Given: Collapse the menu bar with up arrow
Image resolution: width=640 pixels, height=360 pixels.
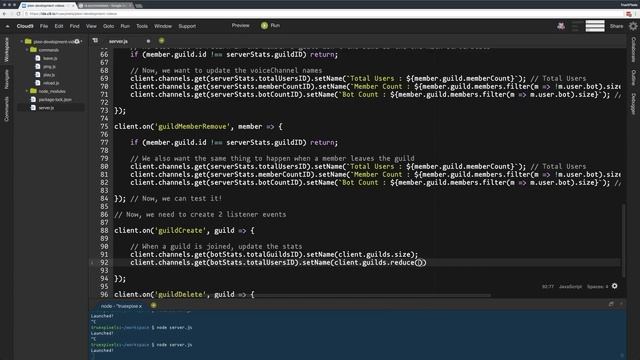Looking at the screenshot, I should click(7, 26).
